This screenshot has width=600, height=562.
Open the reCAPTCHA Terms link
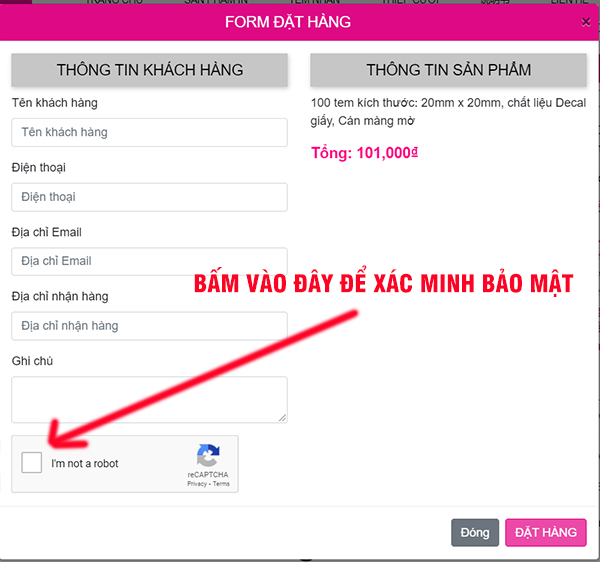click(x=221, y=484)
